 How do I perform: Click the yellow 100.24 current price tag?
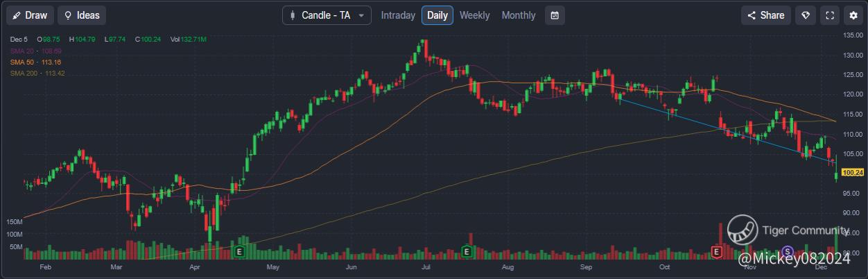pos(853,173)
